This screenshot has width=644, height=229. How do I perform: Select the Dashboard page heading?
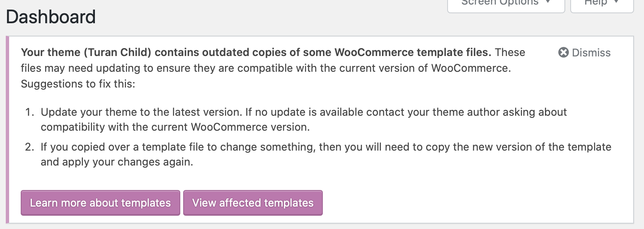[51, 17]
